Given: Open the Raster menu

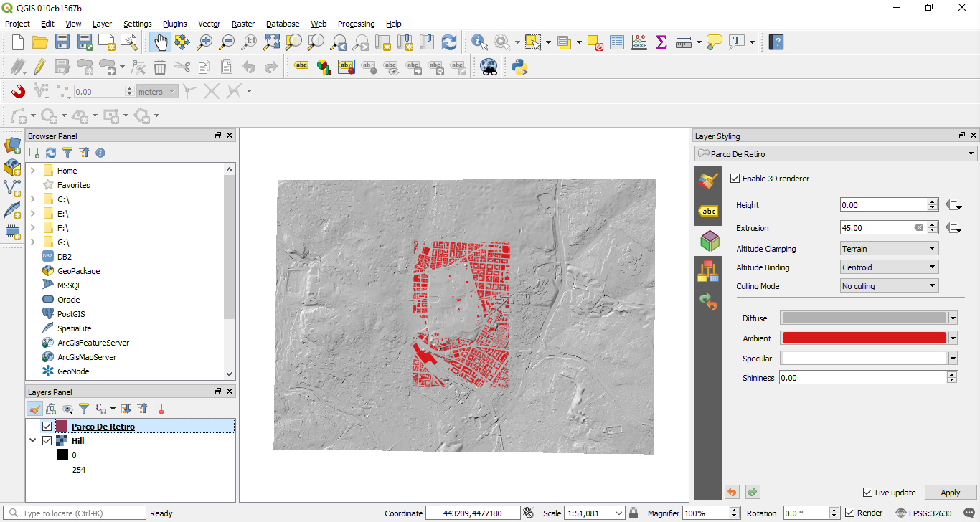Looking at the screenshot, I should click(x=243, y=24).
